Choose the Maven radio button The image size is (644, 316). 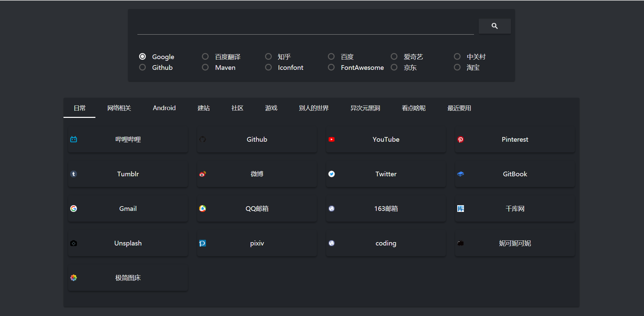[x=205, y=67]
